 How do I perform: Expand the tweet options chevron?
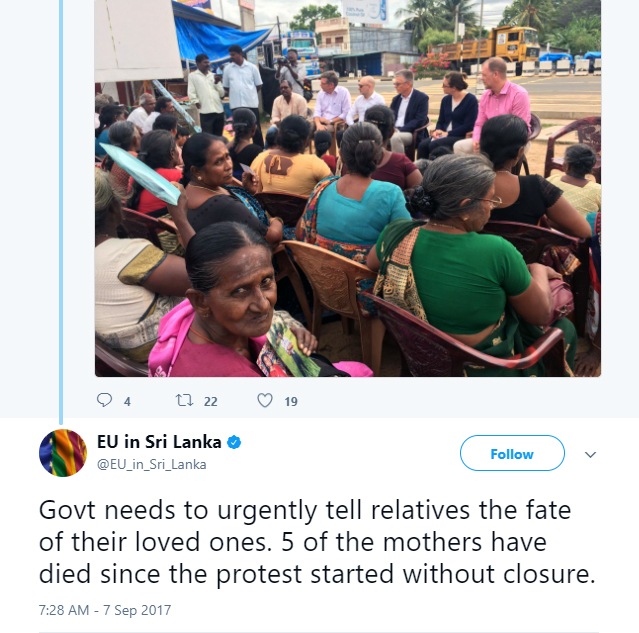(591, 454)
